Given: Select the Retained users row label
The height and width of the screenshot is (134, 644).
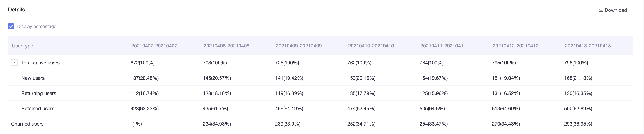Looking at the screenshot, I should [38, 109].
